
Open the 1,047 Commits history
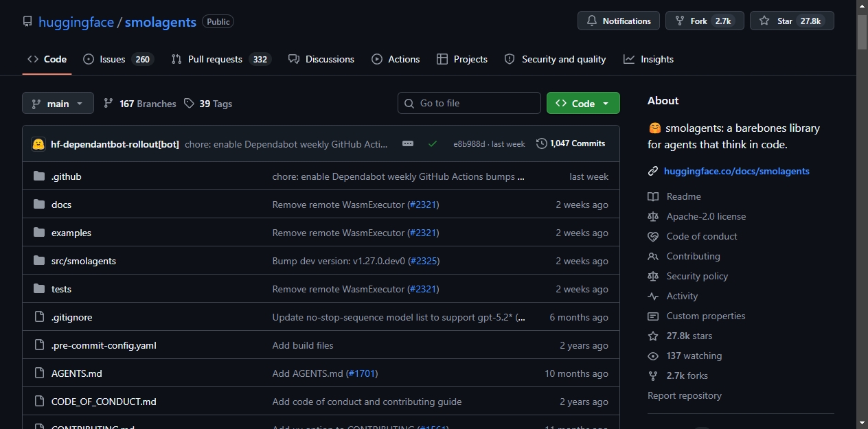tap(571, 143)
